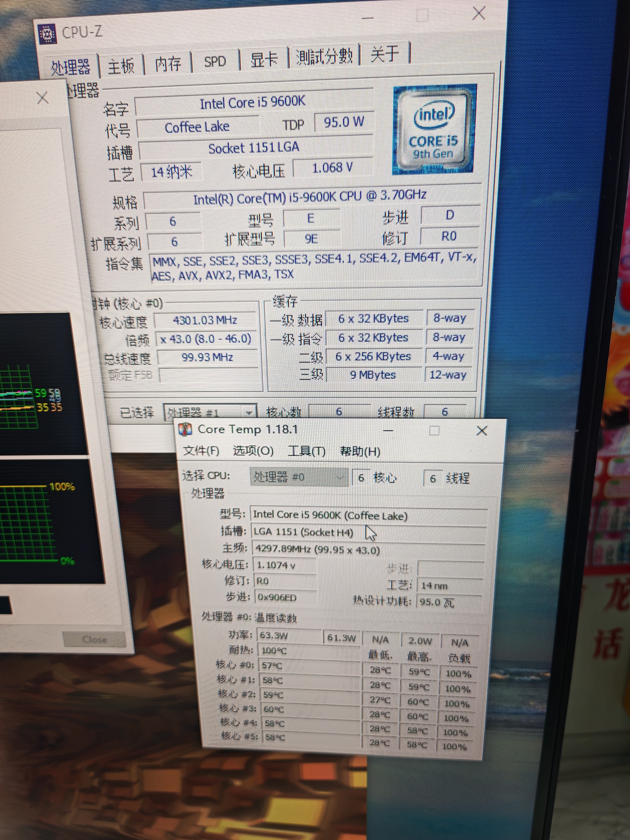Click the Core Temp app icon in title bar
Image resolution: width=630 pixels, height=840 pixels.
point(185,429)
